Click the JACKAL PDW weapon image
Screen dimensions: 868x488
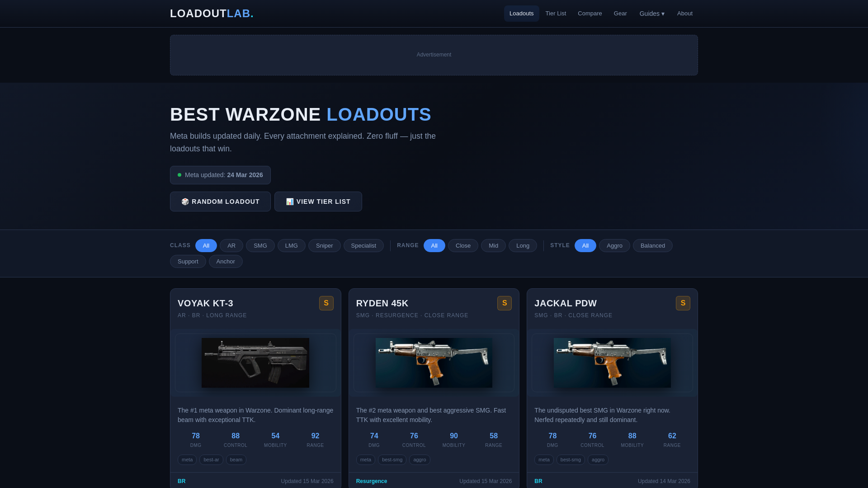tap(612, 363)
